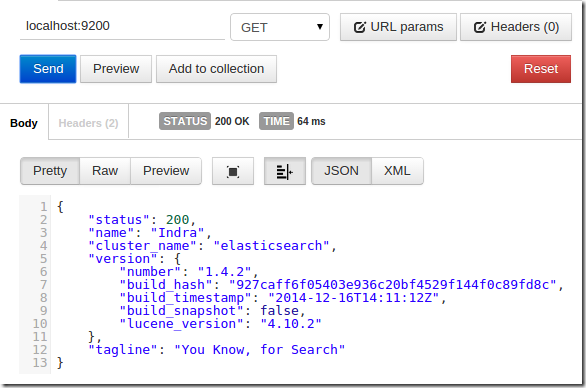The height and width of the screenshot is (388, 586).
Task: Click the 64 ms time value
Action: pyautogui.click(x=311, y=121)
